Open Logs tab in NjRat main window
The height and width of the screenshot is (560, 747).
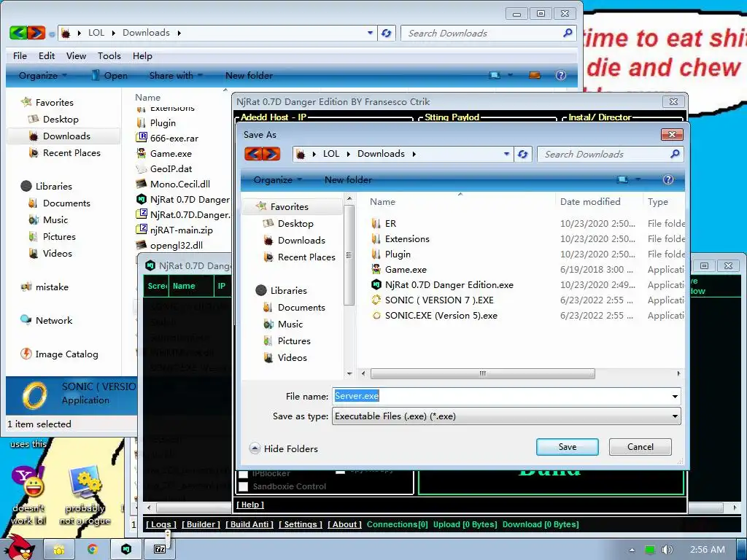[x=161, y=524]
